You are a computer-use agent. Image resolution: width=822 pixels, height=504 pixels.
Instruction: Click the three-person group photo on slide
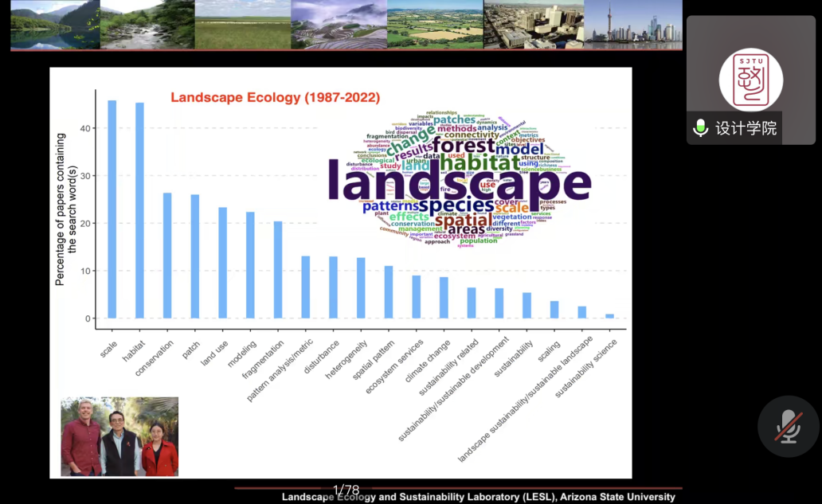(119, 436)
